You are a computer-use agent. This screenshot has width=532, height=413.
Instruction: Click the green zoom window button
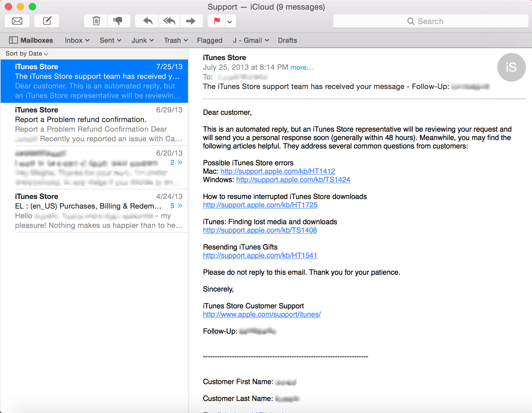coord(32,6)
